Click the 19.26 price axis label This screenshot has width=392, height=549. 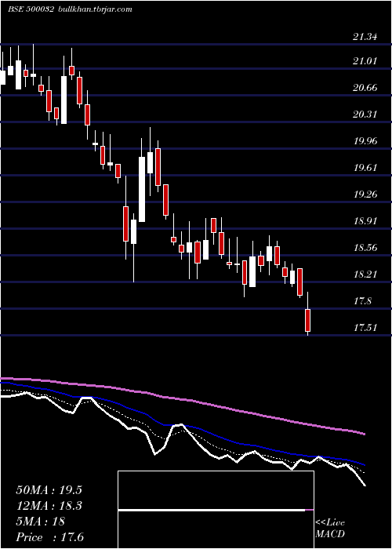pyautogui.click(x=366, y=195)
